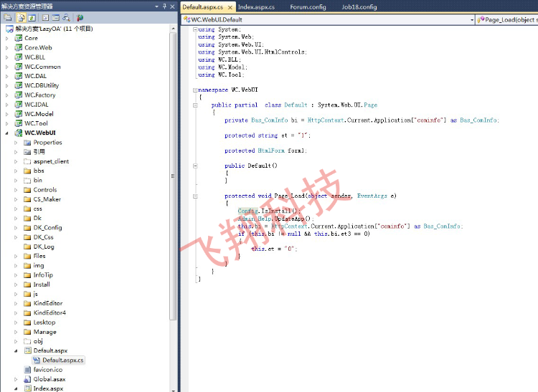The width and height of the screenshot is (538, 392).
Task: Open ASP.NET Configuration globe icon
Action: pos(80,17)
